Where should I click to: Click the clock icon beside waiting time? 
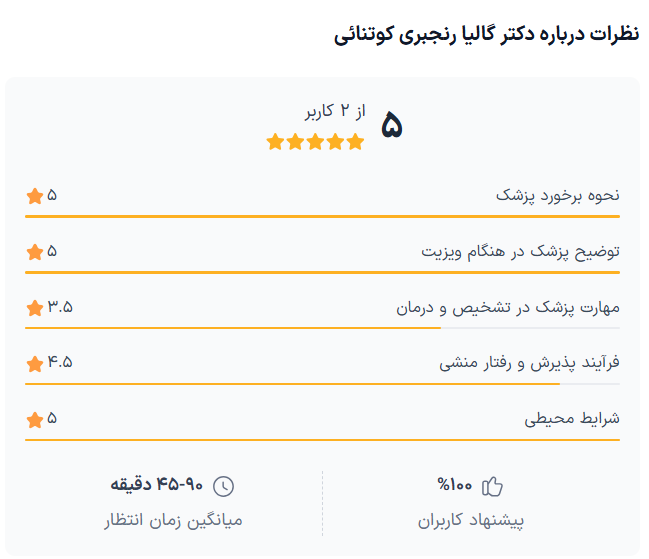coord(224,486)
